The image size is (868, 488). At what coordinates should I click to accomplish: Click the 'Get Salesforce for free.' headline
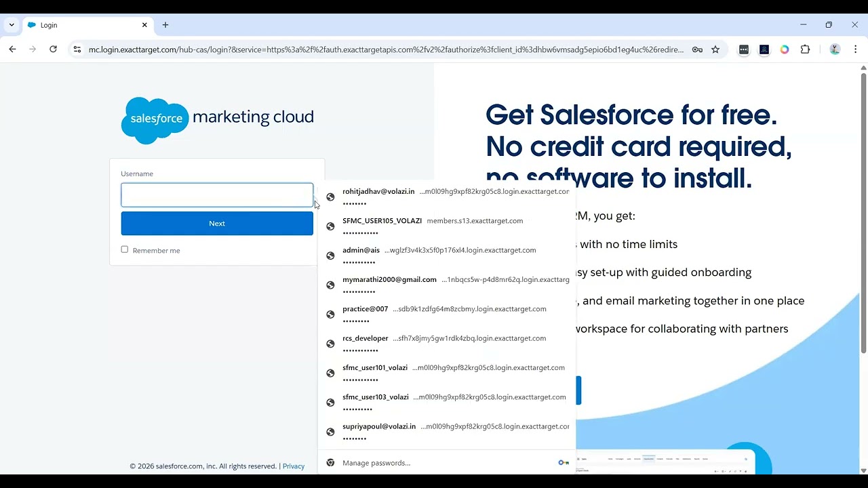point(631,115)
